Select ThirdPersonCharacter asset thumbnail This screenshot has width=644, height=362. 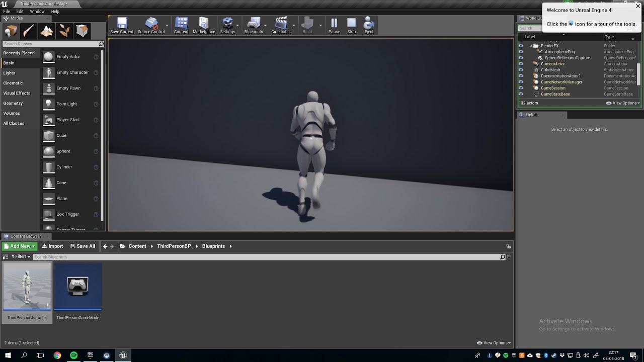pos(27,286)
